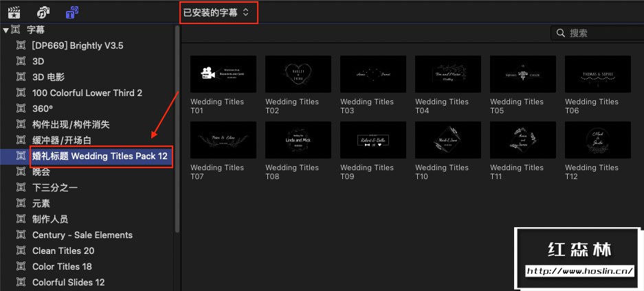This screenshot has height=291, width=644.
Task: Click the icon beside 构件出现/构件消失
Action: [21, 124]
